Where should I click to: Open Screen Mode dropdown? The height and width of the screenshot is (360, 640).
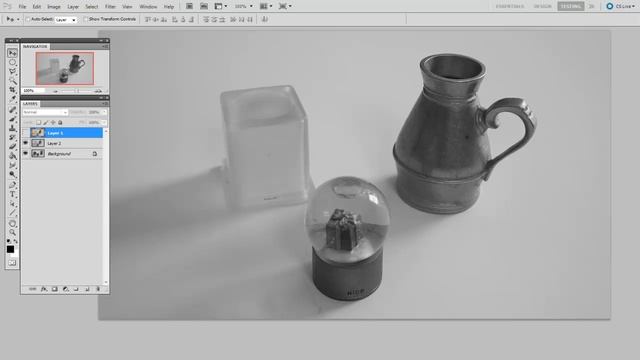[x=285, y=6]
